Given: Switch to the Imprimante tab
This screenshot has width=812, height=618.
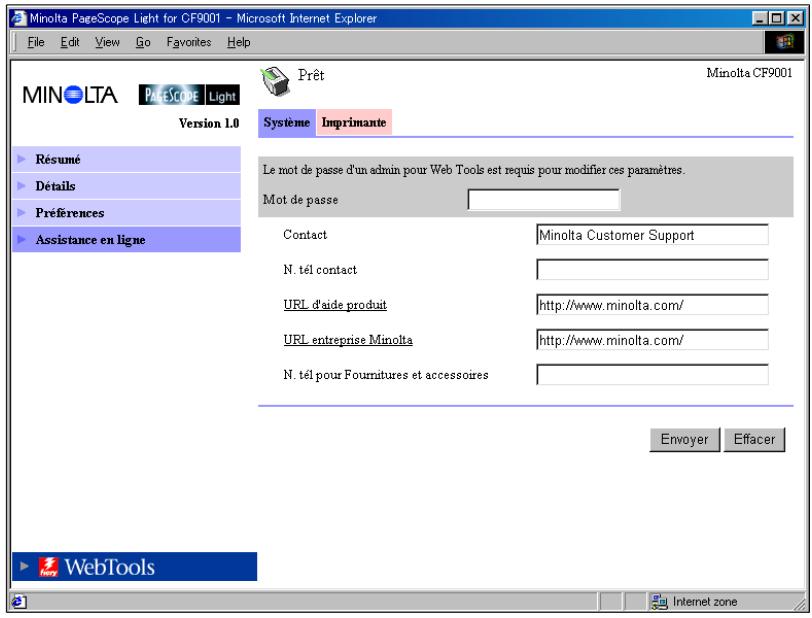Looking at the screenshot, I should tap(354, 123).
